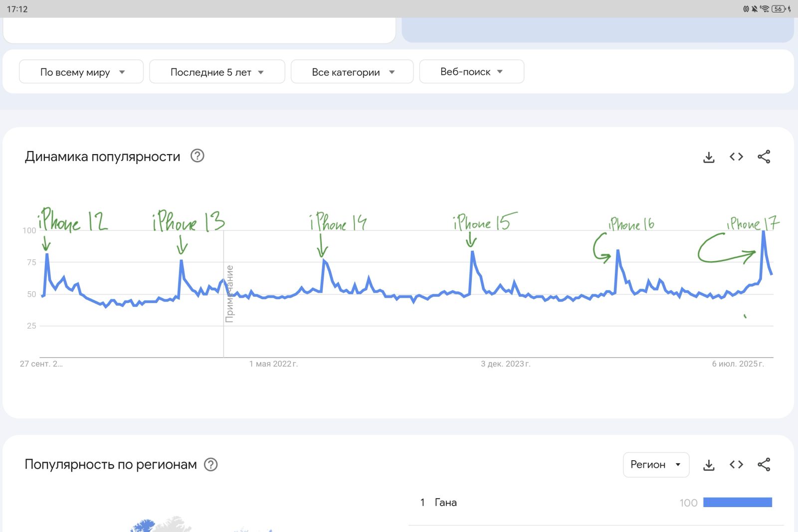Share the interest over time chart

[x=764, y=157]
